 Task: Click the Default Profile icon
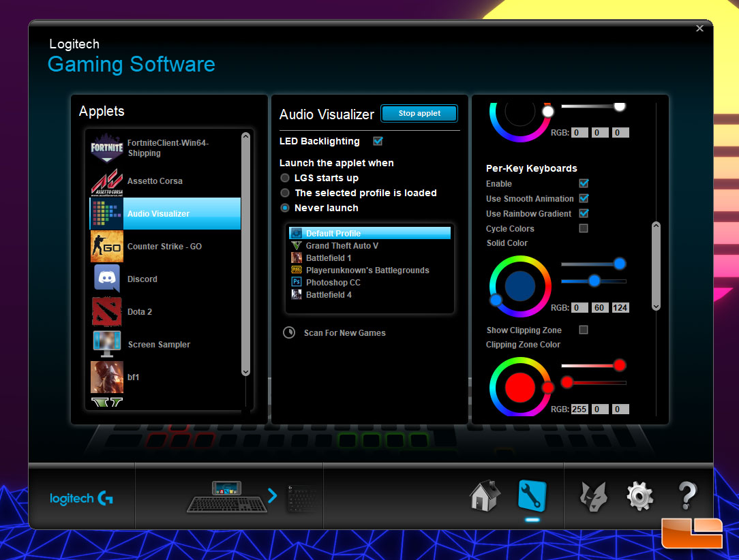(x=297, y=233)
